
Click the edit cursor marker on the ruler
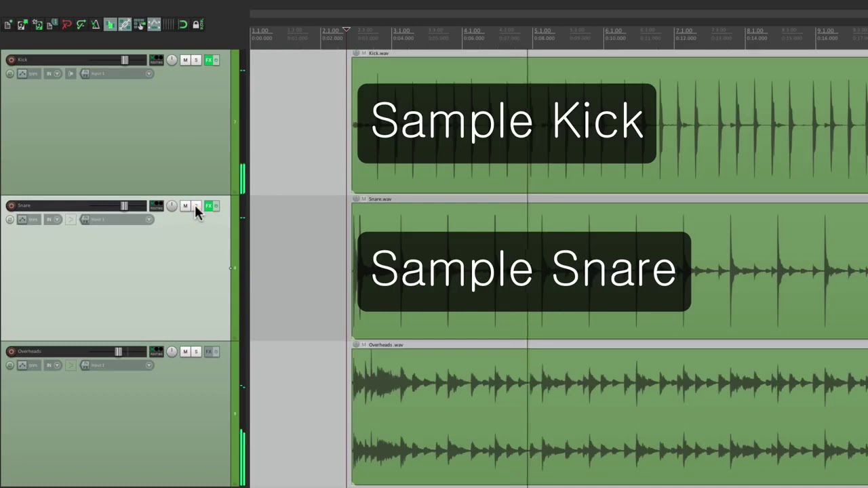pos(347,30)
